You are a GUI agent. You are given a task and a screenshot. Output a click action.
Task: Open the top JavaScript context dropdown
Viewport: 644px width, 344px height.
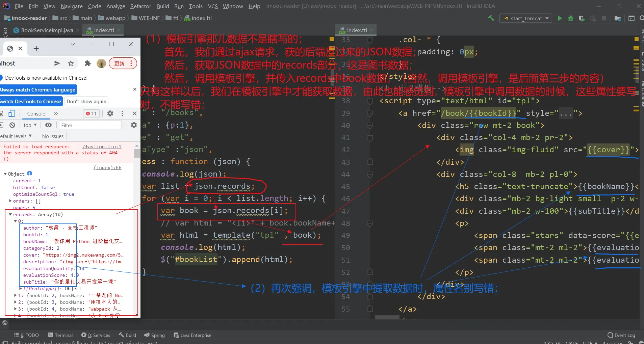point(30,125)
